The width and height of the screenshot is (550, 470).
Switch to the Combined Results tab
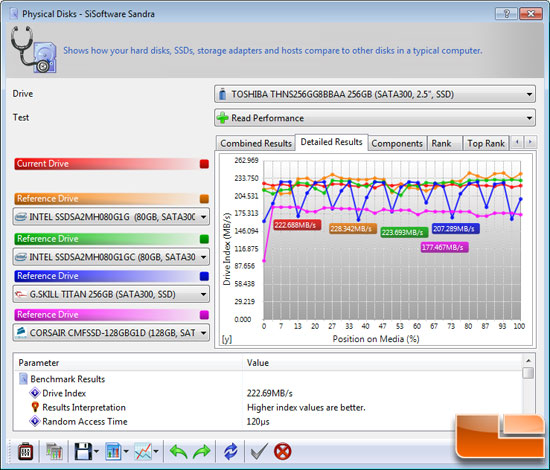[256, 143]
